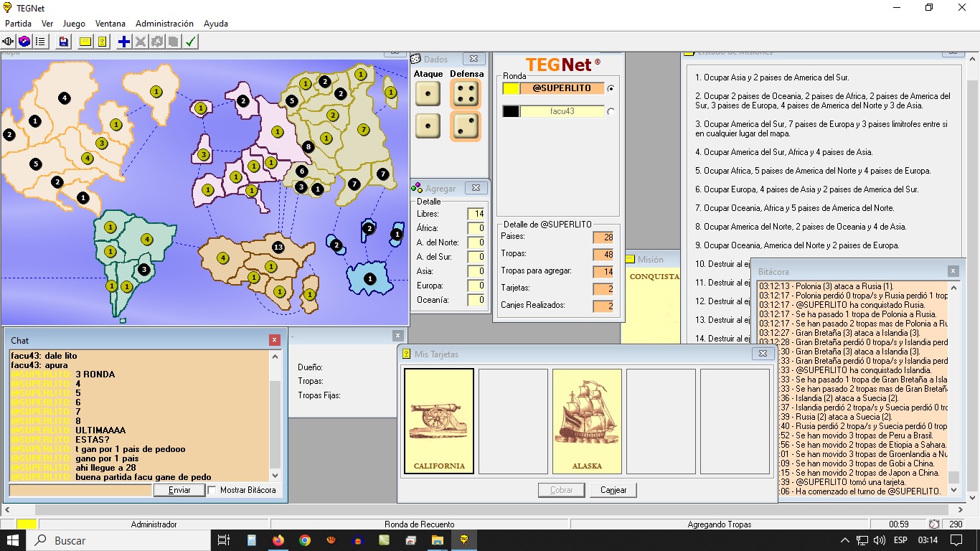
Task: Click the globe icon in the toolbar
Action: [x=24, y=42]
